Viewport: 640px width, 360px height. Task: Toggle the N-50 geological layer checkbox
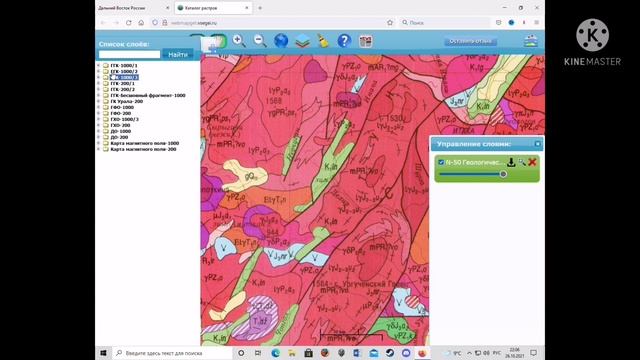point(441,162)
